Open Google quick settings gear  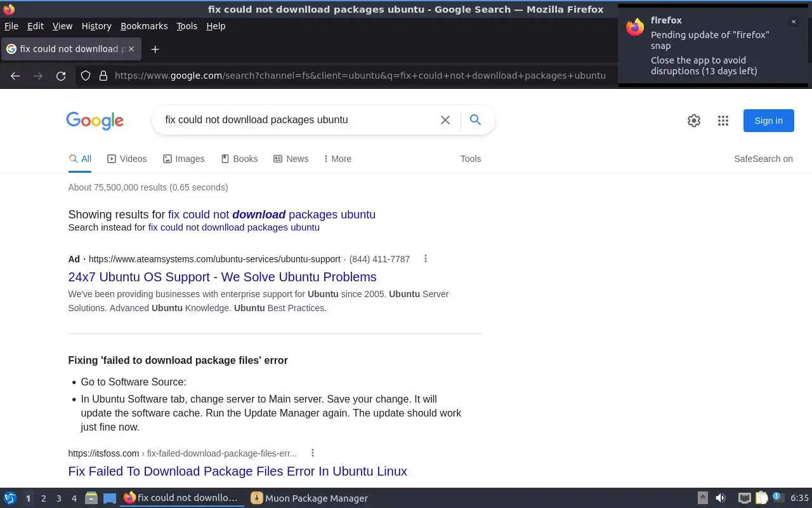(x=694, y=121)
